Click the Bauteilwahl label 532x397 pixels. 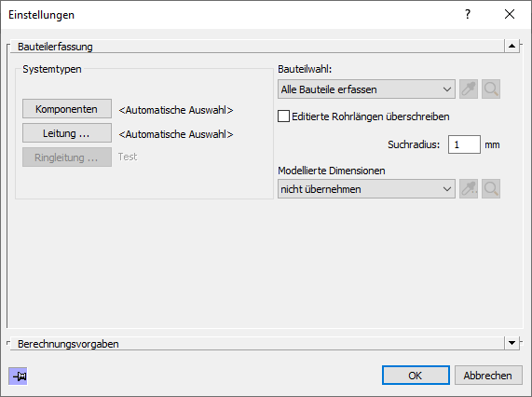pyautogui.click(x=305, y=69)
